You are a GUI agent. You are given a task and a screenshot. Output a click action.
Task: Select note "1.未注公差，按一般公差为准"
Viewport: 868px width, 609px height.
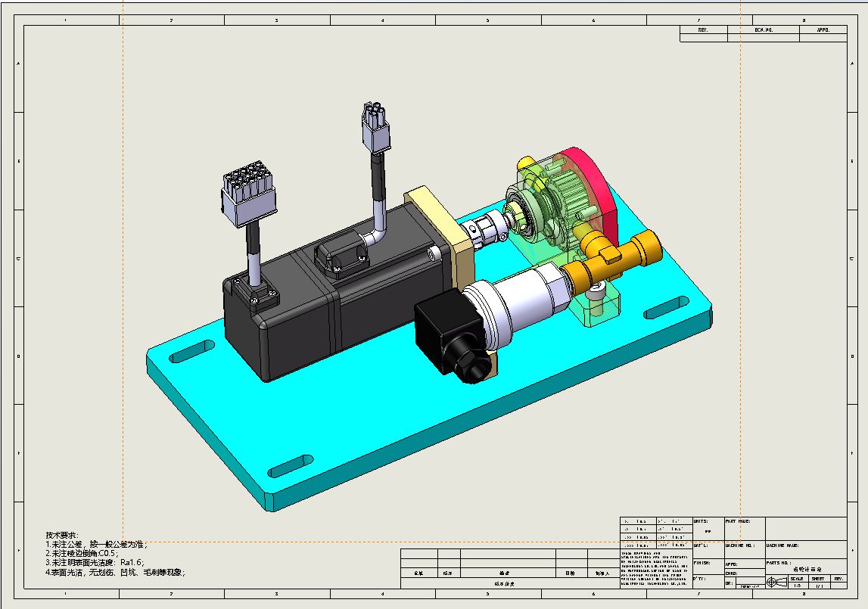click(96, 544)
